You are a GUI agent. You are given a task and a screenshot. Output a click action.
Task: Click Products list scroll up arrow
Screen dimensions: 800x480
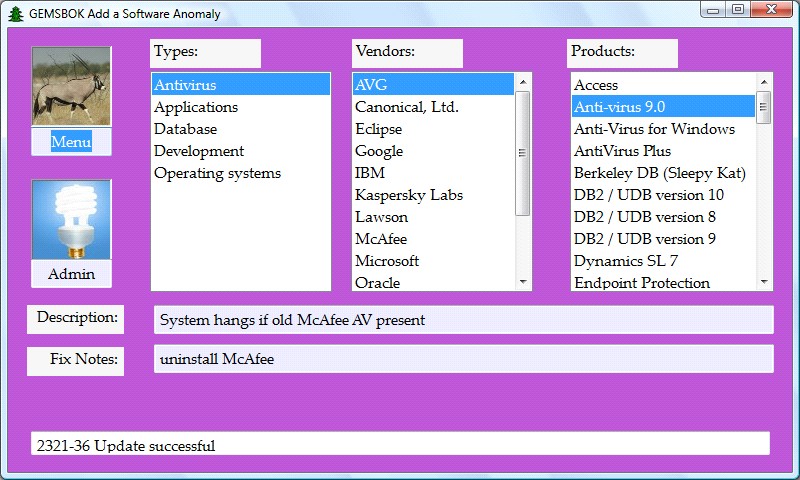coord(764,82)
